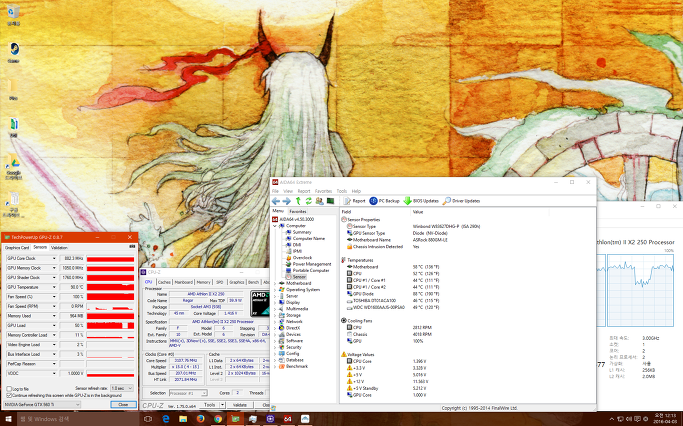Click the AIDA64 taskbar icon
Image resolution: width=683 pixels, height=426 pixels.
click(x=287, y=419)
